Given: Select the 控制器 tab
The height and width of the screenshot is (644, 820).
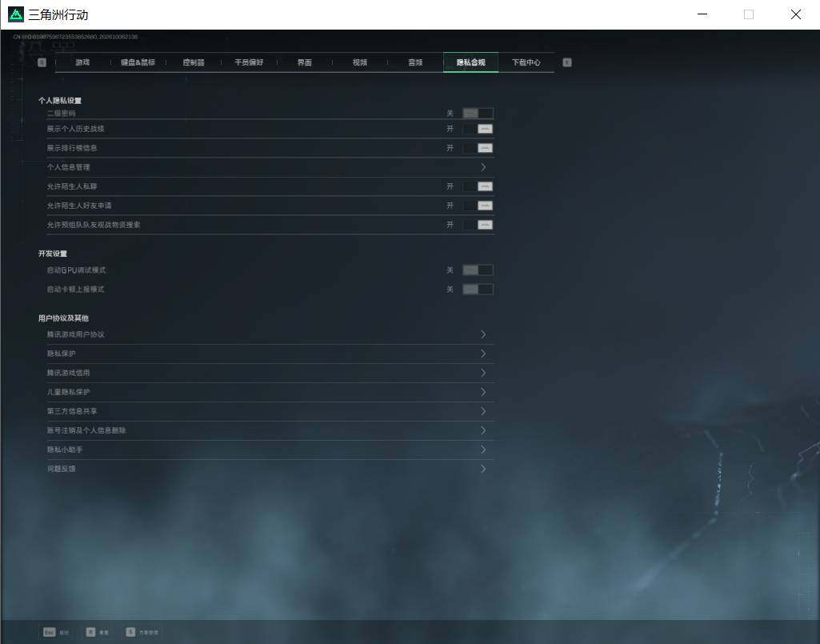Looking at the screenshot, I should click(x=194, y=62).
